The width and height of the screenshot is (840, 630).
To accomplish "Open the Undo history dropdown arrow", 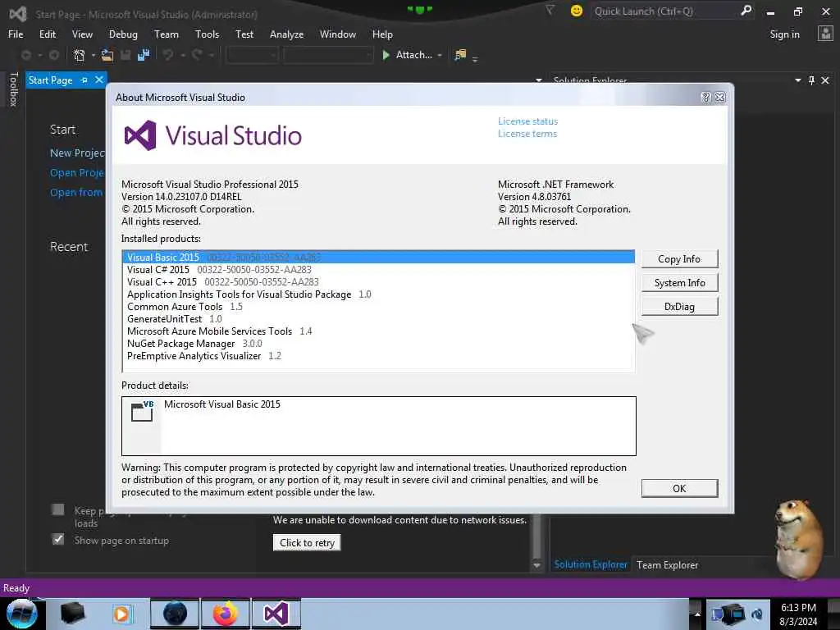I will click(x=182, y=55).
